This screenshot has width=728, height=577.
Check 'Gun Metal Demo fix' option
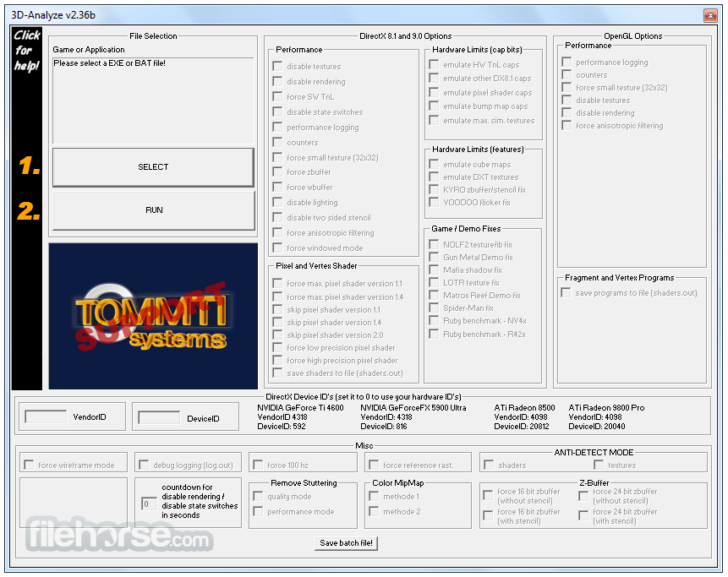[434, 257]
